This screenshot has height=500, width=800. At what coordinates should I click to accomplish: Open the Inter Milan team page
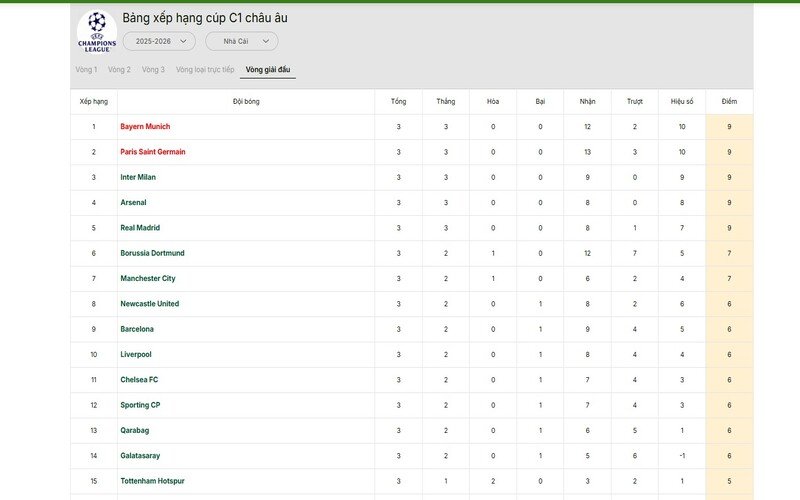138,177
